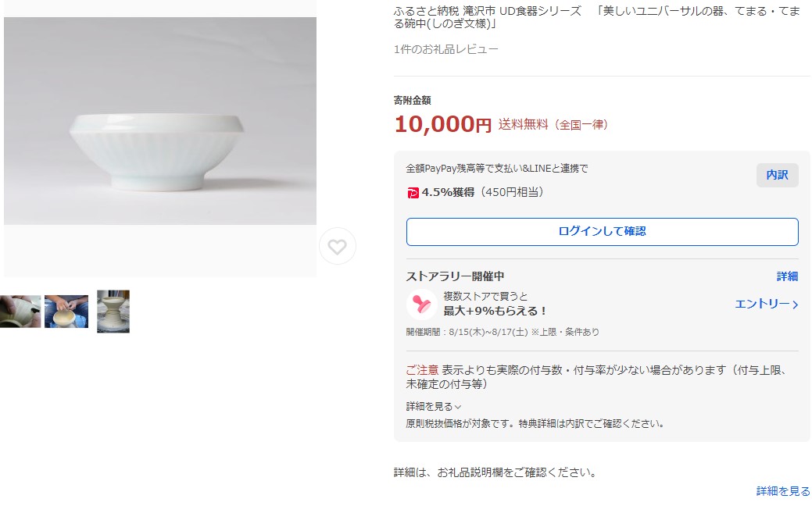
Task: Open ストアラリー 詳細 link
Action: pyautogui.click(x=787, y=276)
